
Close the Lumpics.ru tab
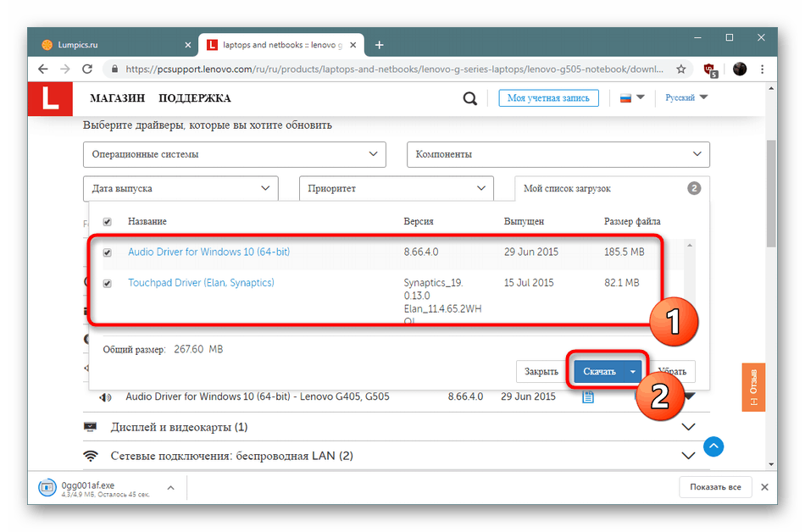click(x=188, y=45)
